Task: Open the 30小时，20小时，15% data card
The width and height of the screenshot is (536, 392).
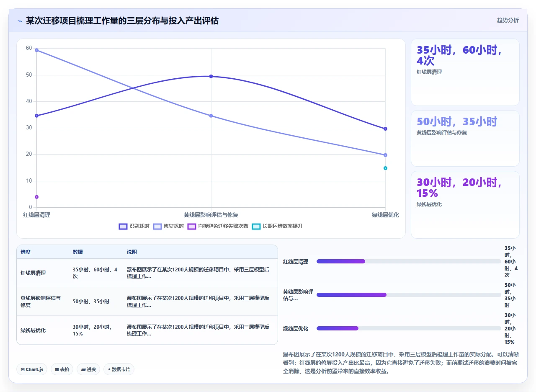Action: click(x=465, y=205)
